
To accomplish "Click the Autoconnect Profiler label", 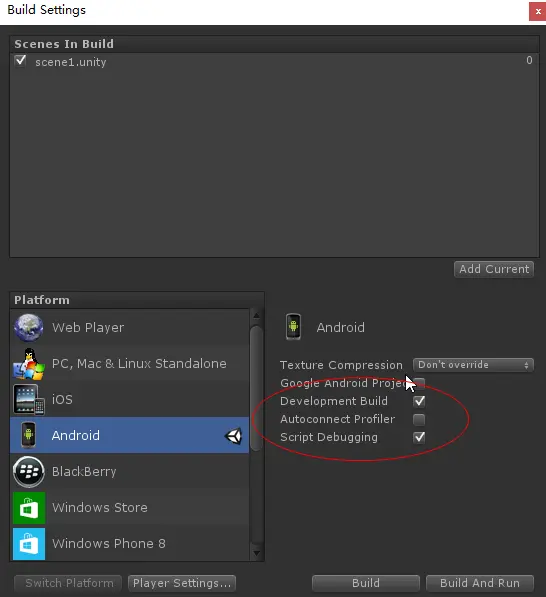I will 337,419.
